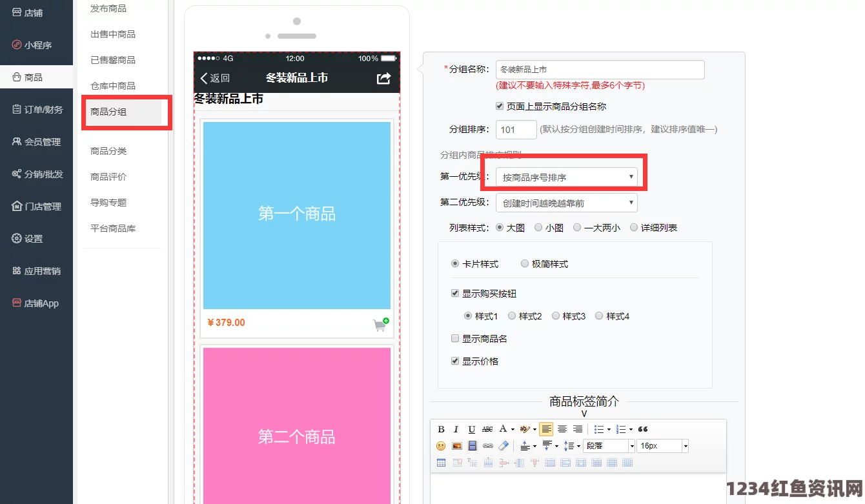Go to 出售中商品 page
The width and height of the screenshot is (865, 504).
[x=113, y=34]
